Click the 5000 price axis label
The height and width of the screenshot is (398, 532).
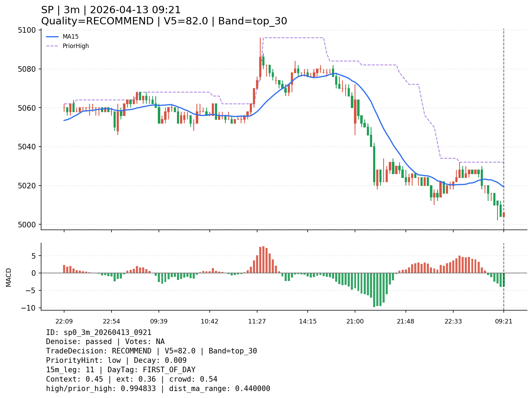click(27, 225)
